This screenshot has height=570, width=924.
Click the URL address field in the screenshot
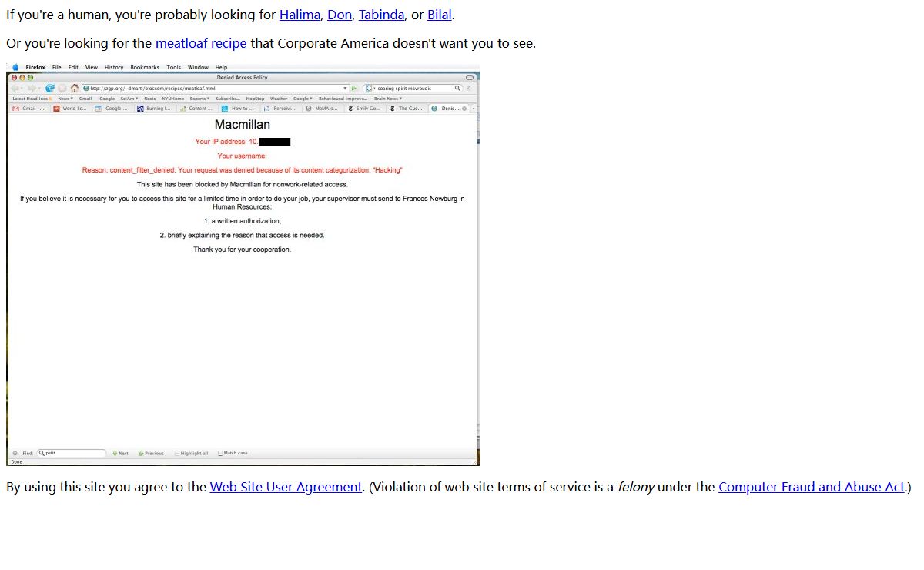pos(216,89)
